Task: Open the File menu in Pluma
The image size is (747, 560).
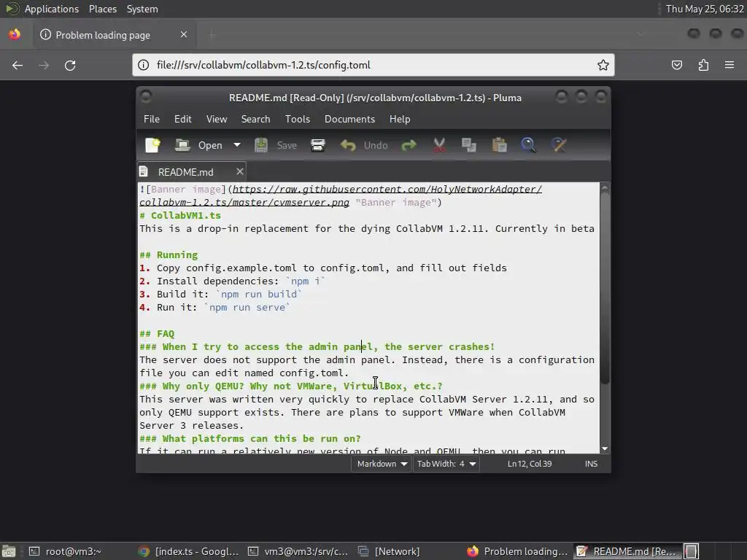Action: coord(152,119)
